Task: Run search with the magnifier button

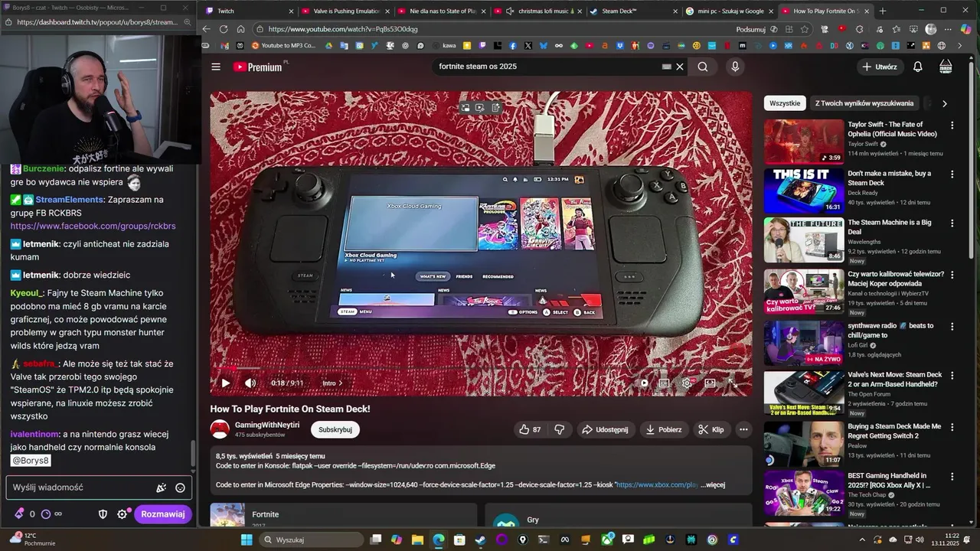Action: (703, 67)
